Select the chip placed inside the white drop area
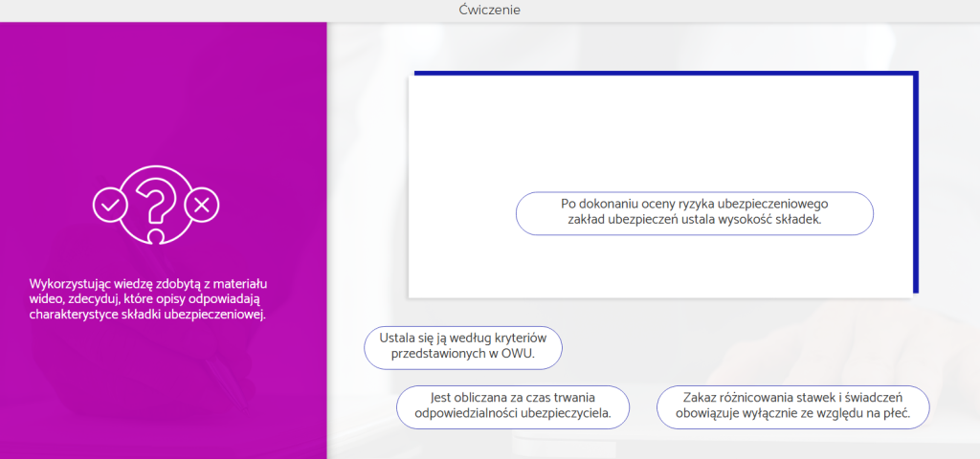 [694, 212]
